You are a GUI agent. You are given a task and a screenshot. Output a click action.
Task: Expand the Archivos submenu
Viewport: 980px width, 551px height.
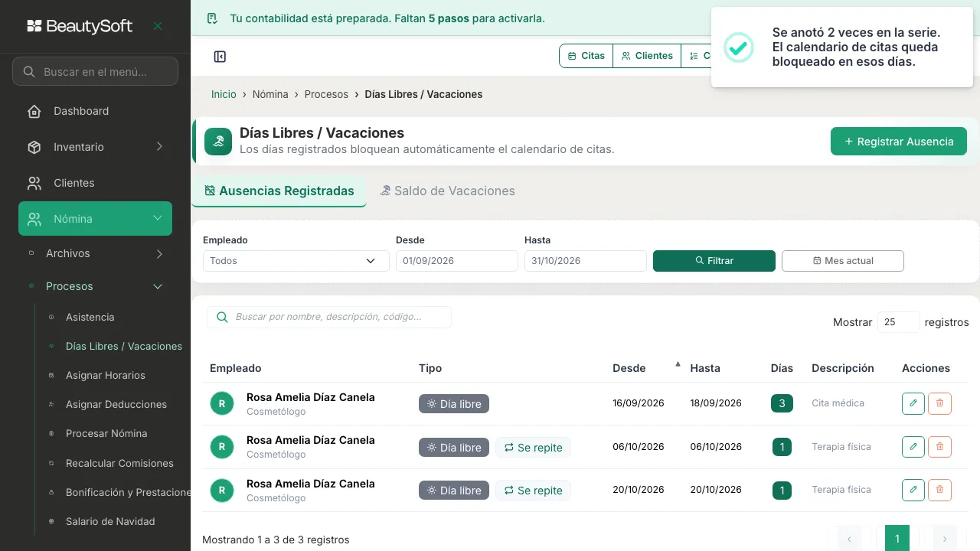95,253
